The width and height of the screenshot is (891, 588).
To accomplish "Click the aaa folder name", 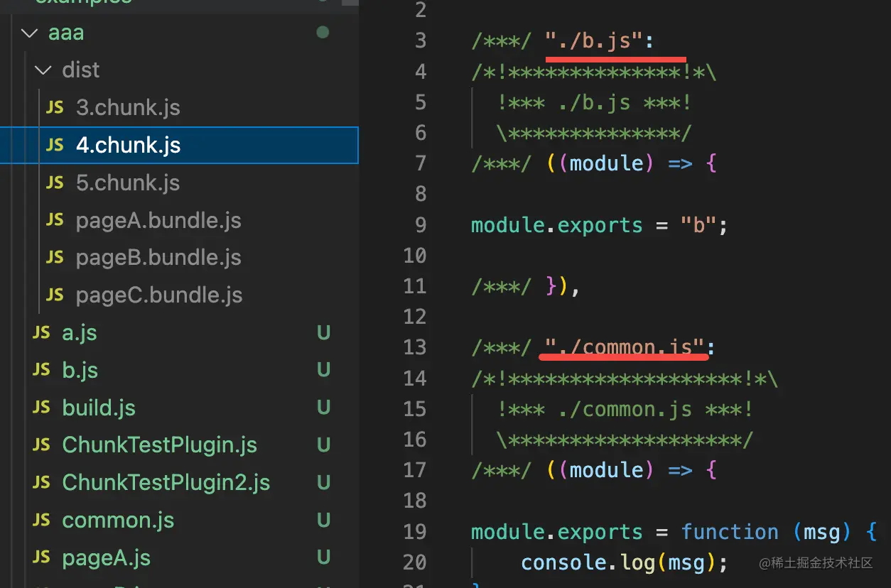I will pyautogui.click(x=66, y=33).
